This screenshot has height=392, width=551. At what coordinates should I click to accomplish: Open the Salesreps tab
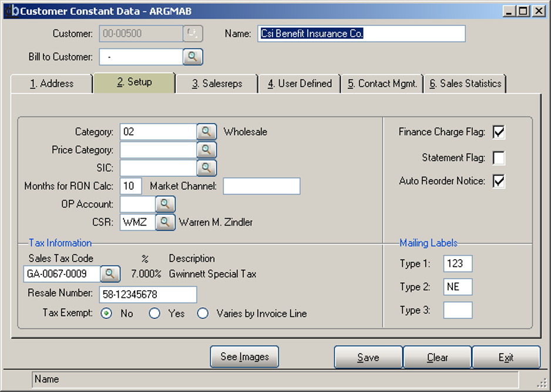(217, 83)
